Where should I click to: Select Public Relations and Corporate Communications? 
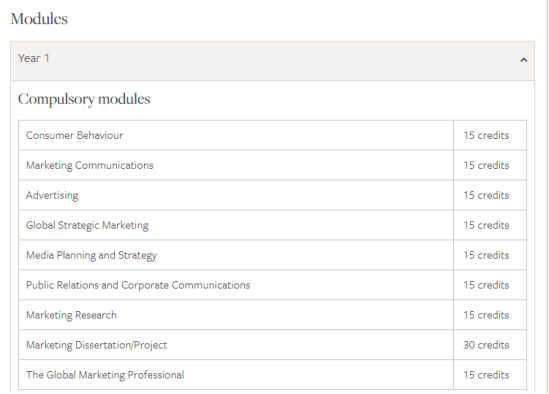[138, 285]
